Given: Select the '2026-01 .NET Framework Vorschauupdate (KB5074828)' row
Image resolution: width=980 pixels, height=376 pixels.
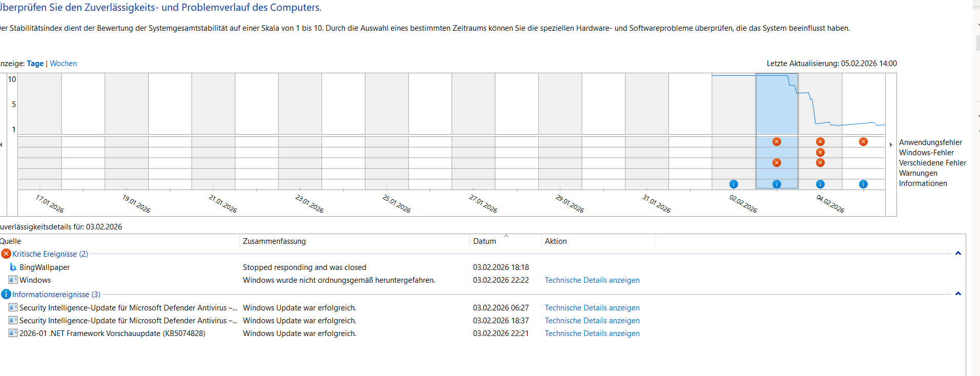Looking at the screenshot, I should click(482, 333).
